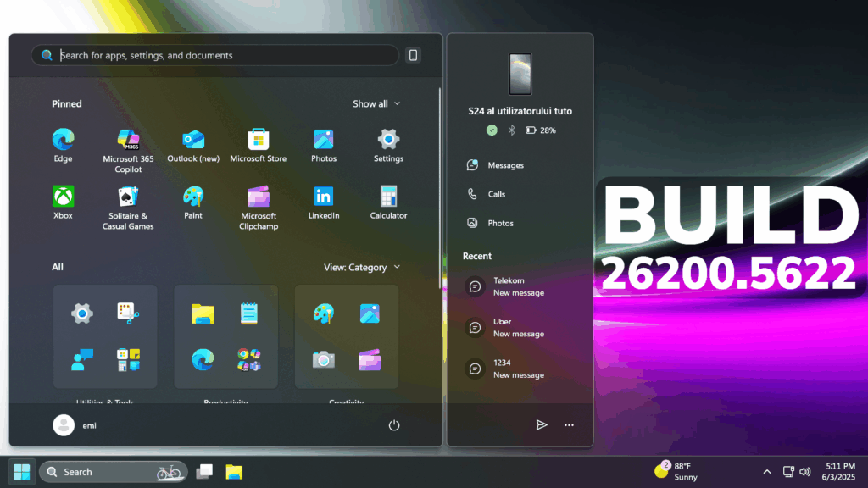The image size is (868, 488).
Task: Open File Explorer from taskbar
Action: click(x=234, y=472)
